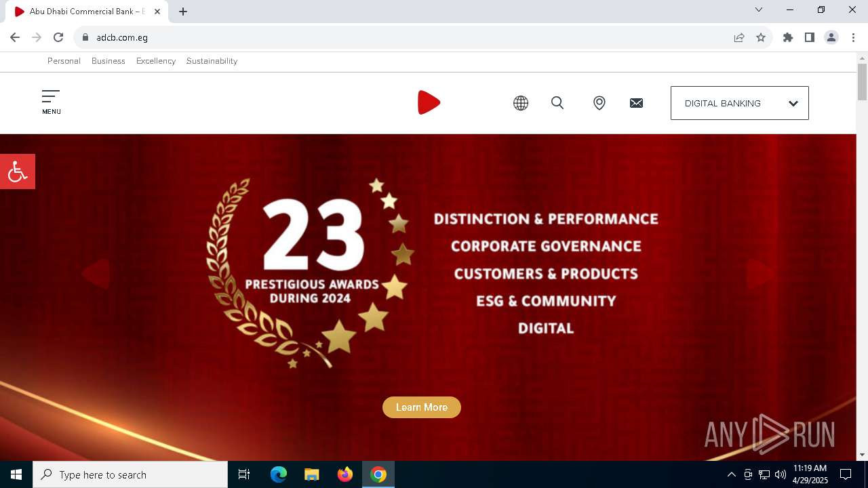Click the scrollbar down arrow
The width and height of the screenshot is (868, 488).
862,455
